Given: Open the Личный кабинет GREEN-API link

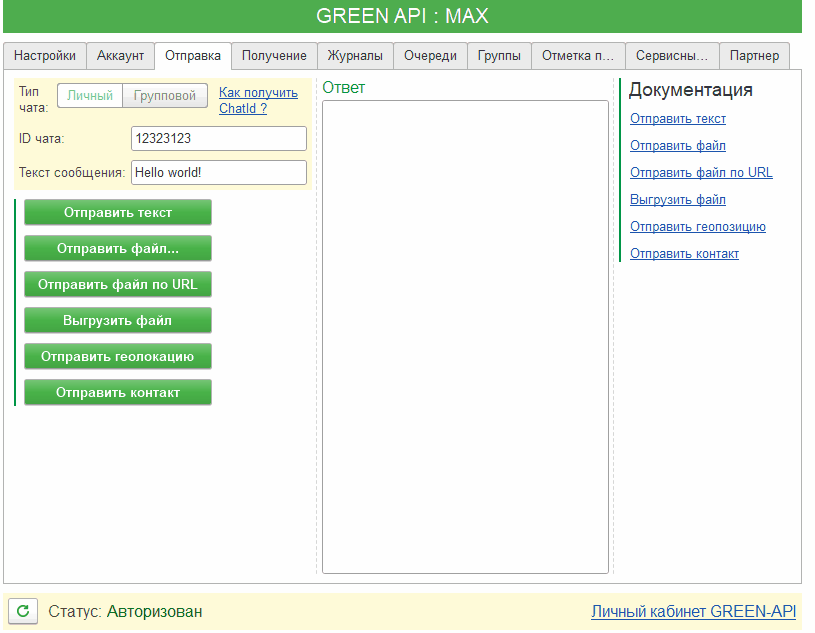Looking at the screenshot, I should point(693,611).
